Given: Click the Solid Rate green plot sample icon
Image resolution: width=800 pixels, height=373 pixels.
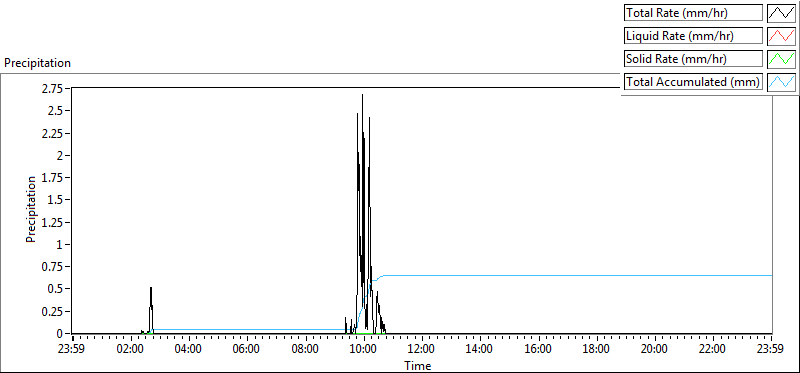Looking at the screenshot, I should click(x=781, y=59).
